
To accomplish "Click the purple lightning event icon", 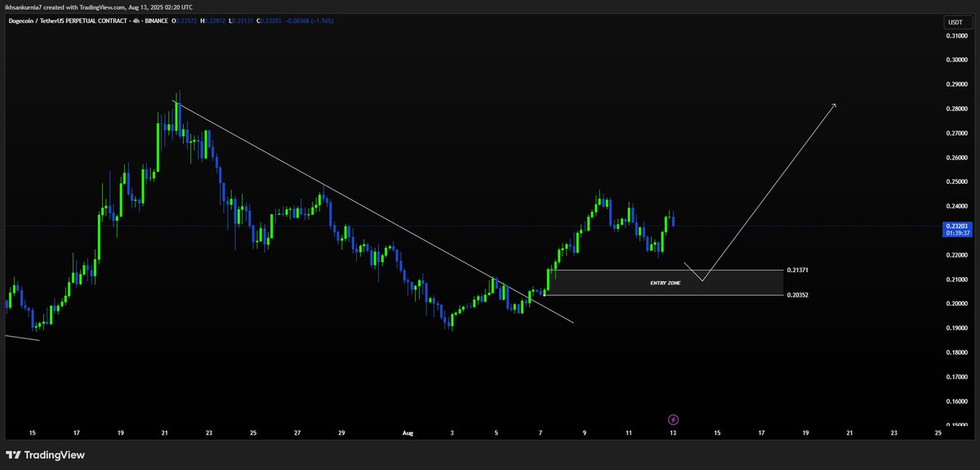I will click(x=673, y=419).
